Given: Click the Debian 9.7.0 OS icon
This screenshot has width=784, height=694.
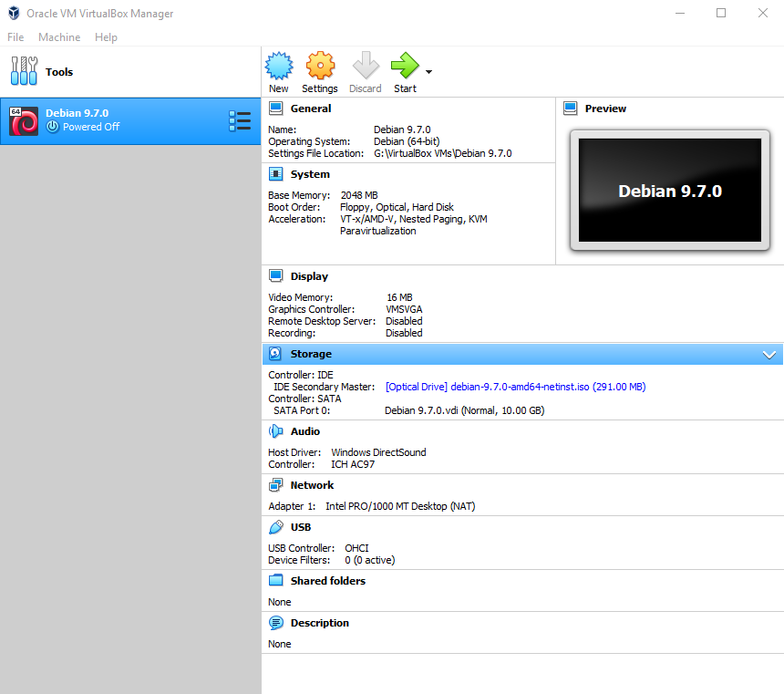Looking at the screenshot, I should [x=24, y=121].
